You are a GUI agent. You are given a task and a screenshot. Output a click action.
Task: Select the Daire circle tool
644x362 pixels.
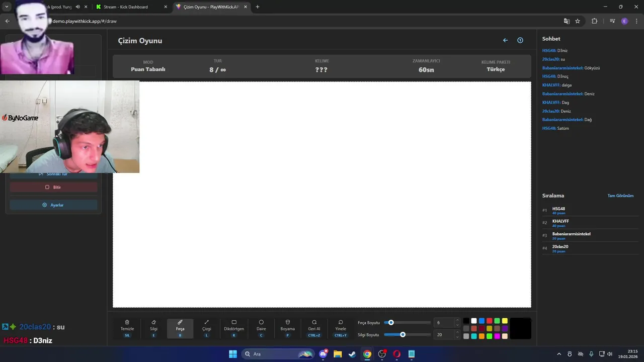click(x=261, y=328)
